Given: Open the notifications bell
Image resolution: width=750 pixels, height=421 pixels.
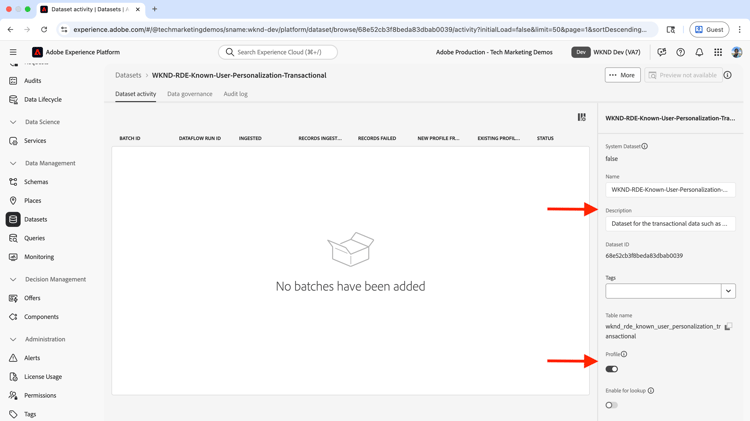Looking at the screenshot, I should 699,52.
